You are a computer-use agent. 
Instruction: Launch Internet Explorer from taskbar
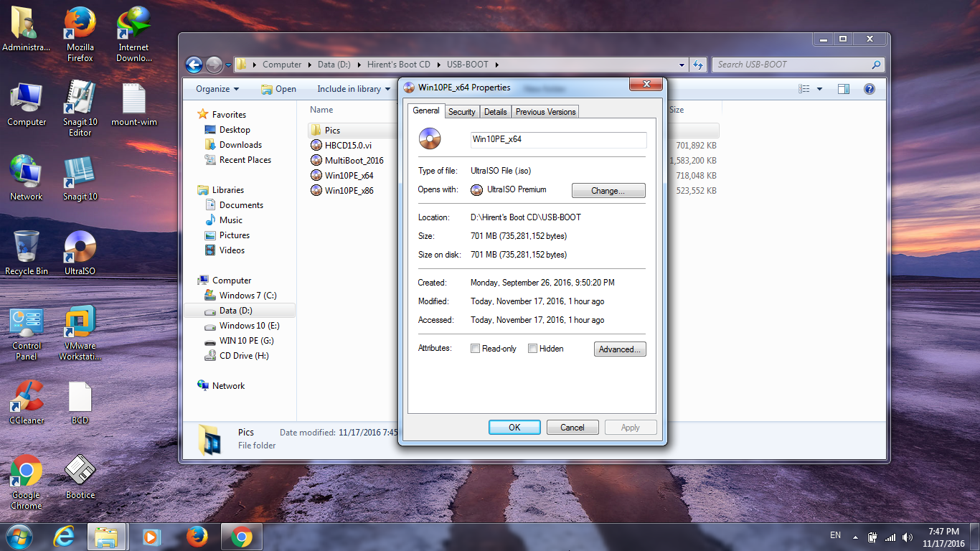(x=65, y=537)
